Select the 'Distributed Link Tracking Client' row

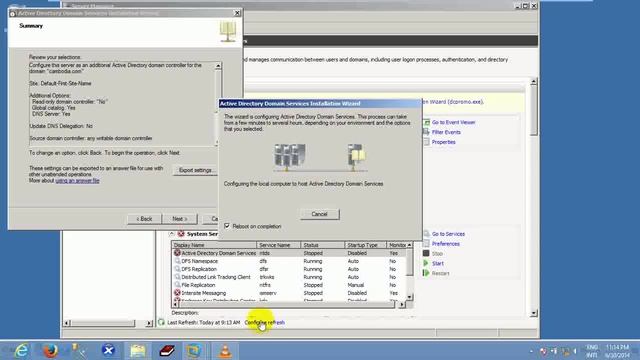[x=216, y=277]
